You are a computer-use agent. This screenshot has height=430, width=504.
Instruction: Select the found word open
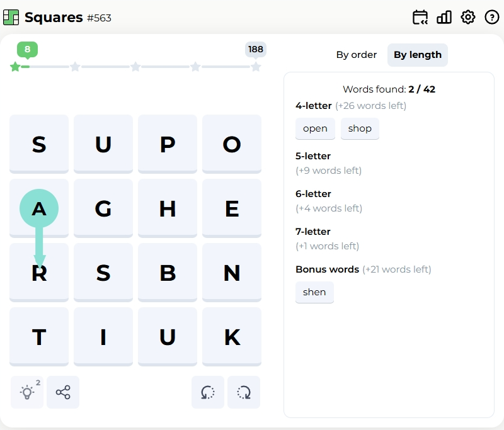[315, 128]
